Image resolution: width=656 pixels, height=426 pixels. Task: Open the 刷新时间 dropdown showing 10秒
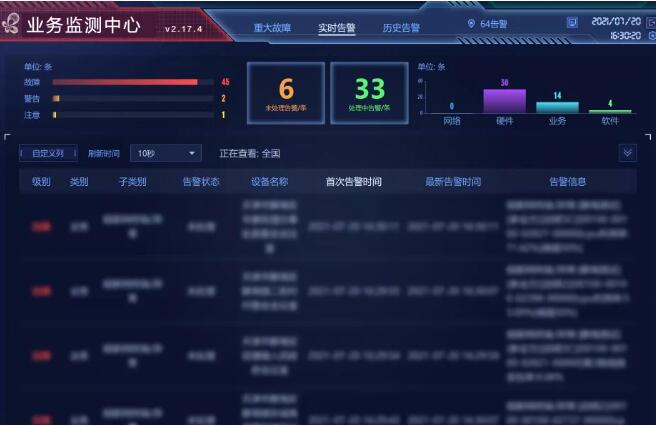click(166, 153)
